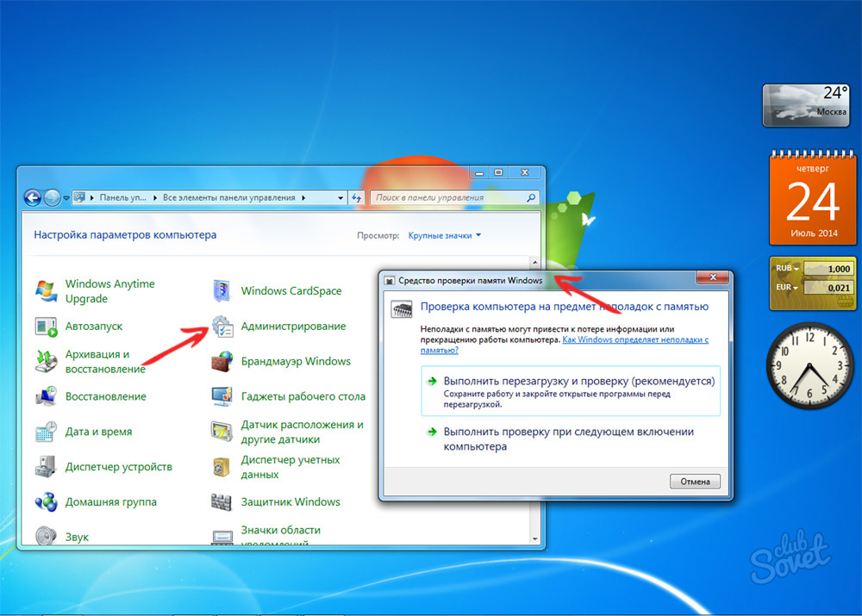
Task: Click the EUR value field 0,021
Action: pos(828,288)
